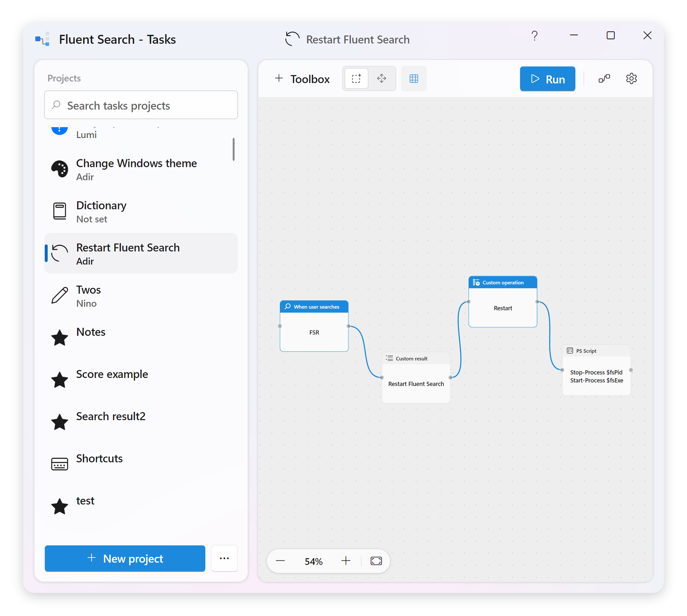The image size is (687, 616).
Task: Open the test project
Action: click(x=141, y=506)
